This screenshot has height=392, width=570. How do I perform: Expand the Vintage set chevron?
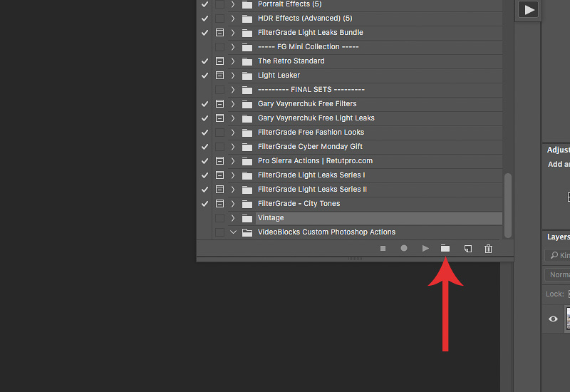233,218
